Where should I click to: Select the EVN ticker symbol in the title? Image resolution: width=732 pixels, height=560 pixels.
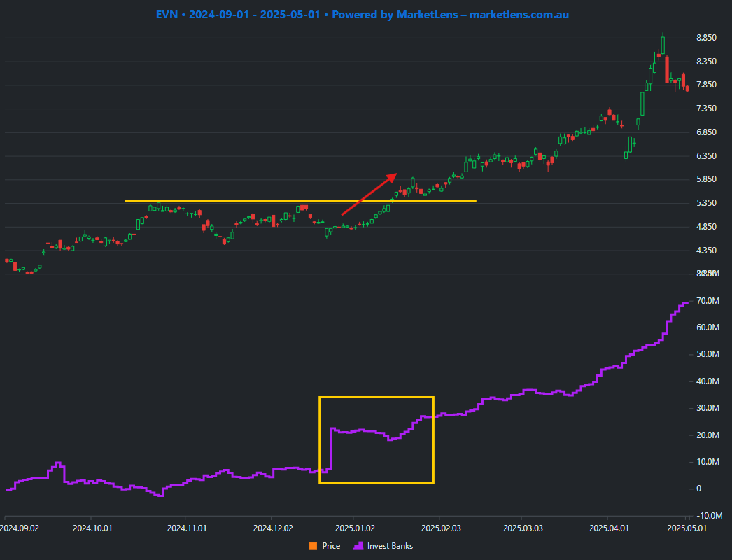166,14
